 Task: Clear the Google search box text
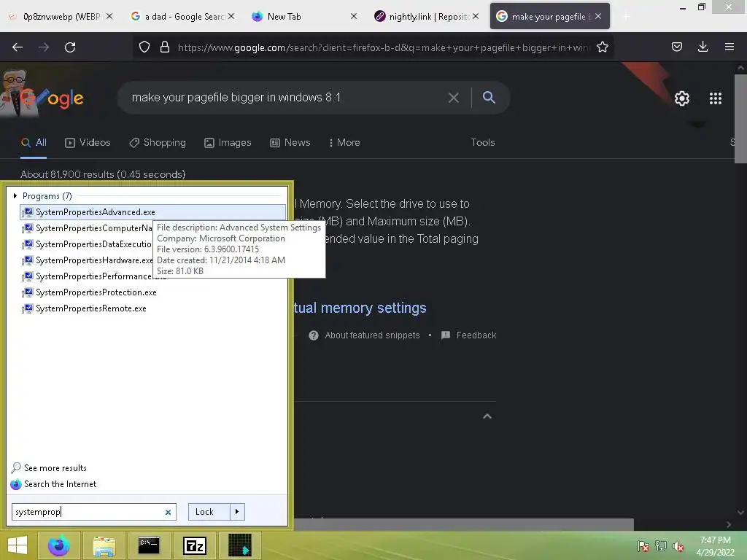[x=454, y=98]
